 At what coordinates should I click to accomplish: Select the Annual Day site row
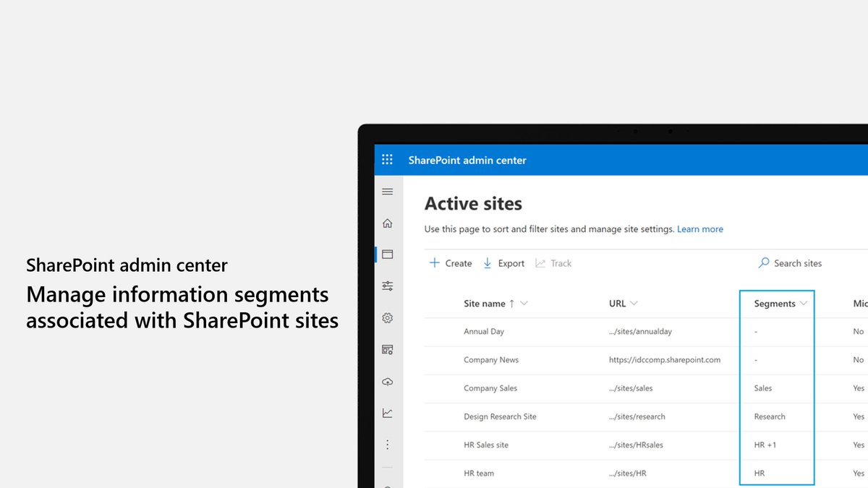coord(646,332)
